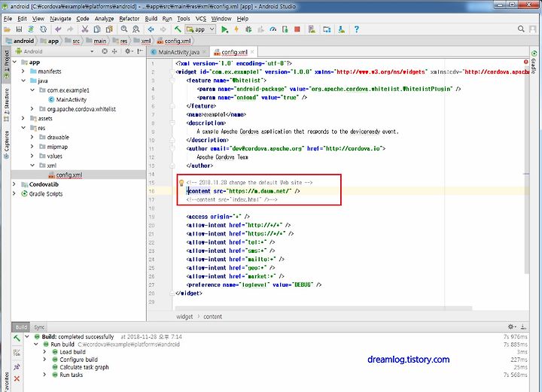Expand the assets folder

[23, 118]
